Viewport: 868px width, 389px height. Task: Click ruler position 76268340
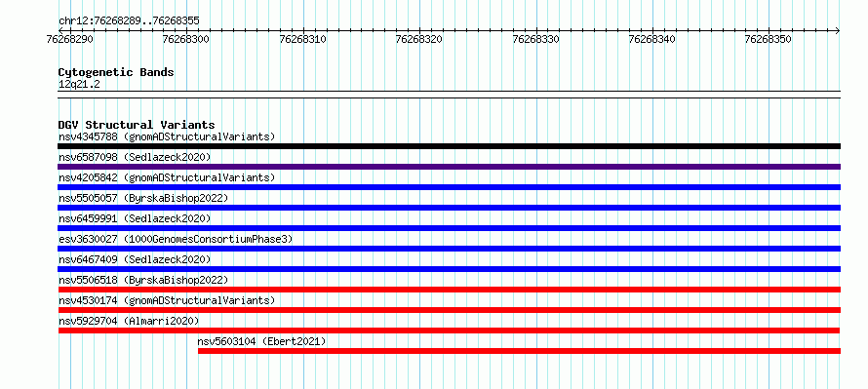[x=652, y=40]
